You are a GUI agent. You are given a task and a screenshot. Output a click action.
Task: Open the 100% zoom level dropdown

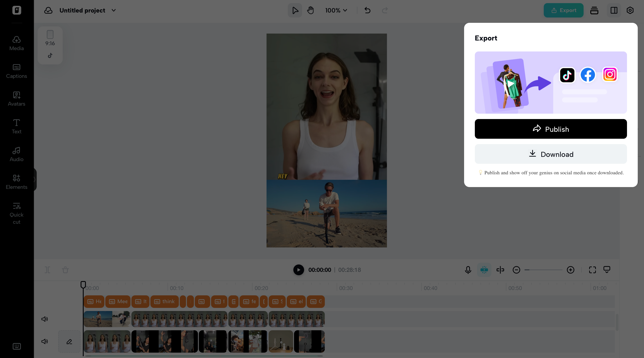(x=336, y=10)
